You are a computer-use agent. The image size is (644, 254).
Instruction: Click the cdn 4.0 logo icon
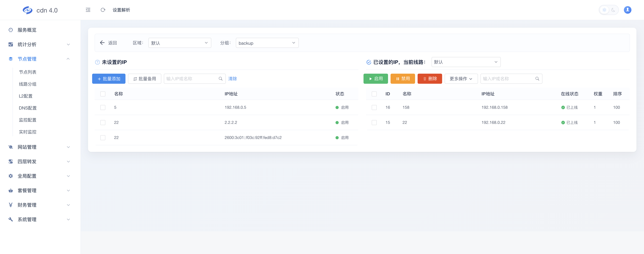(x=28, y=10)
